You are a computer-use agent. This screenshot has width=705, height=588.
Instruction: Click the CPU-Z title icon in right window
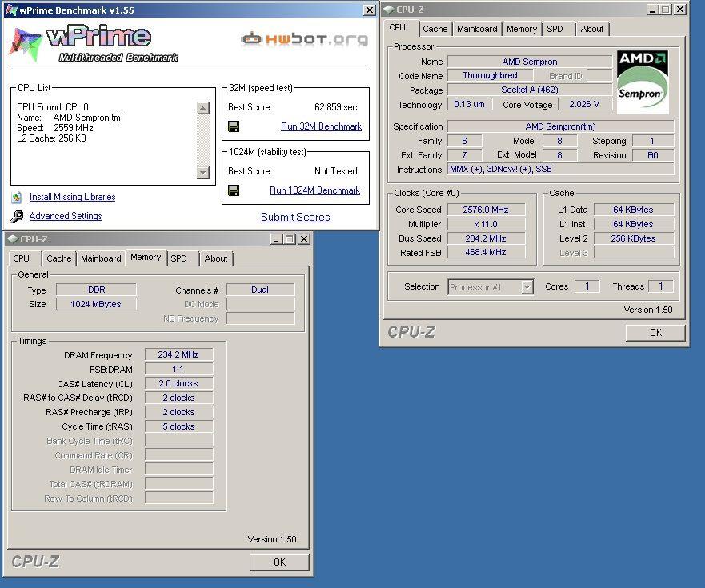click(x=389, y=10)
